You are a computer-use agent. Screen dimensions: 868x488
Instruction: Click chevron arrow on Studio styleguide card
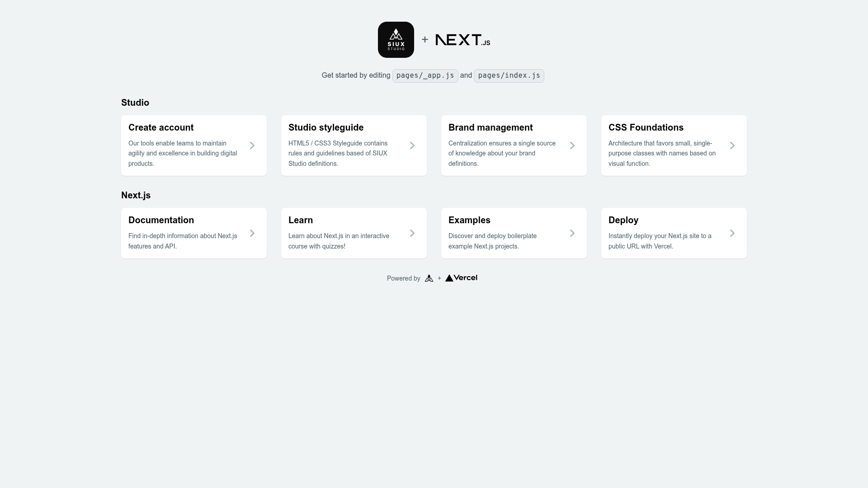[412, 145]
